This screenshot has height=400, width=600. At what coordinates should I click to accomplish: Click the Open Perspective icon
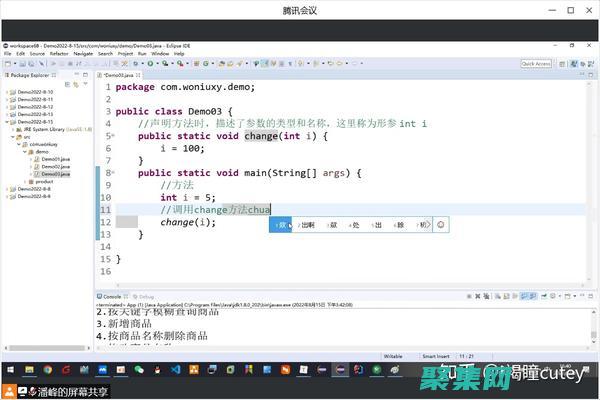coord(564,63)
